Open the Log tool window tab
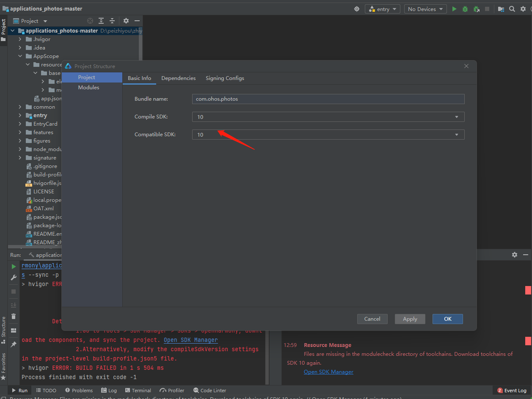 pos(109,391)
